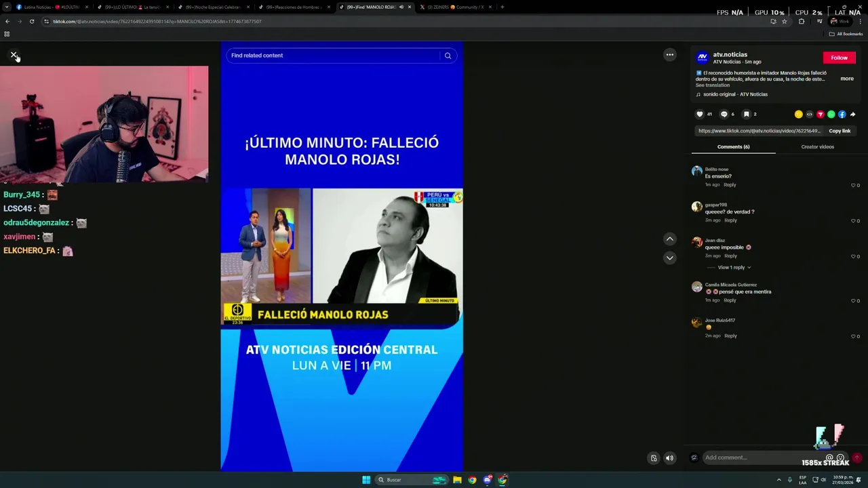This screenshot has height=488, width=868.
Task: Click the yellow coin share icon
Action: (x=798, y=115)
